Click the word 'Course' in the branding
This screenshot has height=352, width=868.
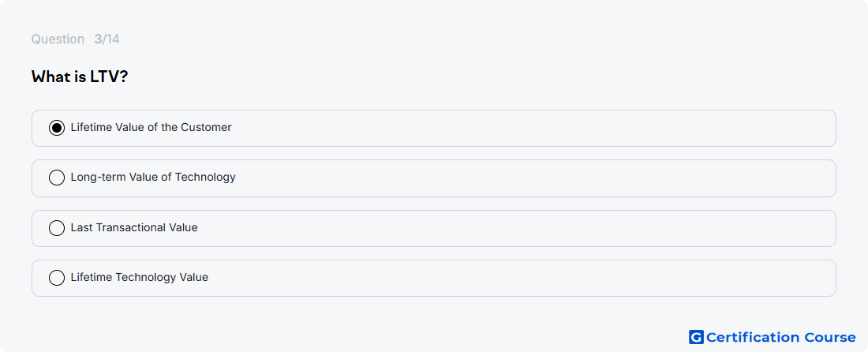[x=830, y=337]
